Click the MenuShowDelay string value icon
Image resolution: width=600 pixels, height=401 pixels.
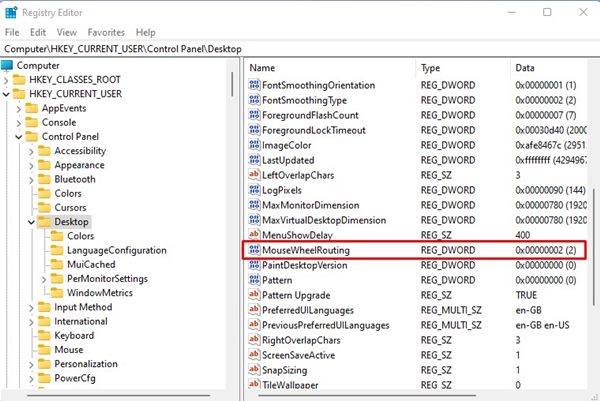254,235
